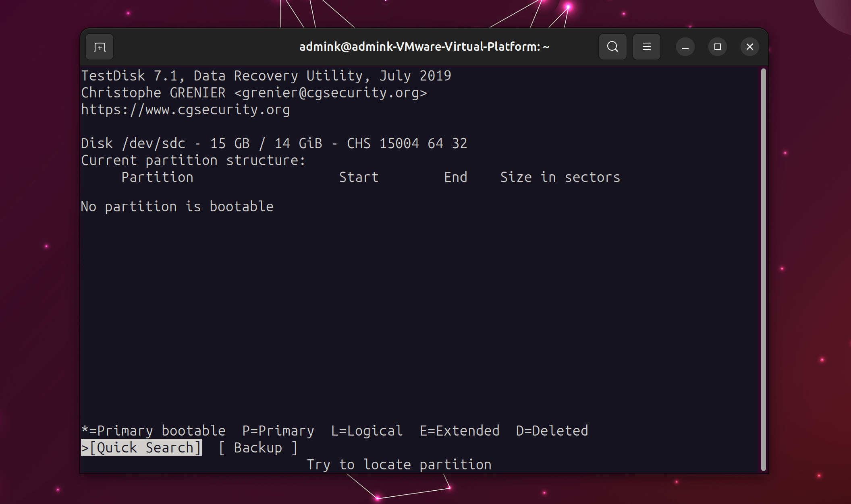Click the search icon in terminal header
This screenshot has height=504, width=851.
click(612, 46)
